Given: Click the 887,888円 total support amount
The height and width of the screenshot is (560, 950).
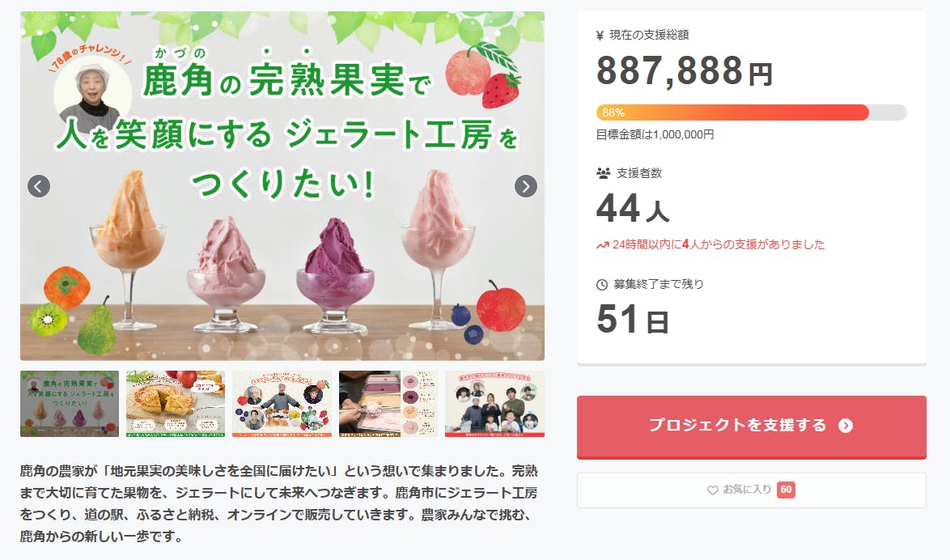Looking at the screenshot, I should 685,72.
